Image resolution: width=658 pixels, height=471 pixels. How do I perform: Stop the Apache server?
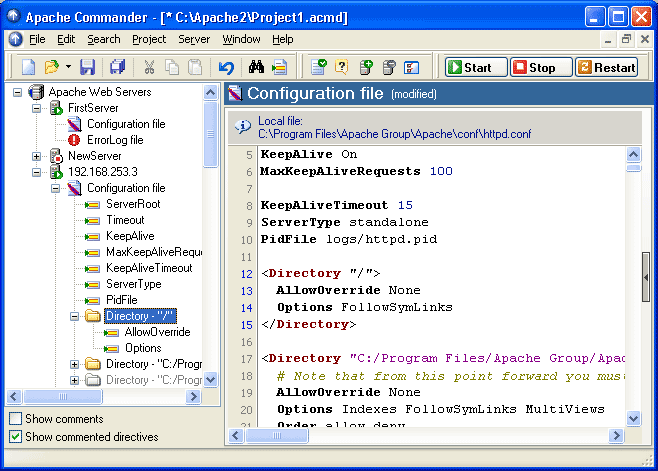(541, 67)
